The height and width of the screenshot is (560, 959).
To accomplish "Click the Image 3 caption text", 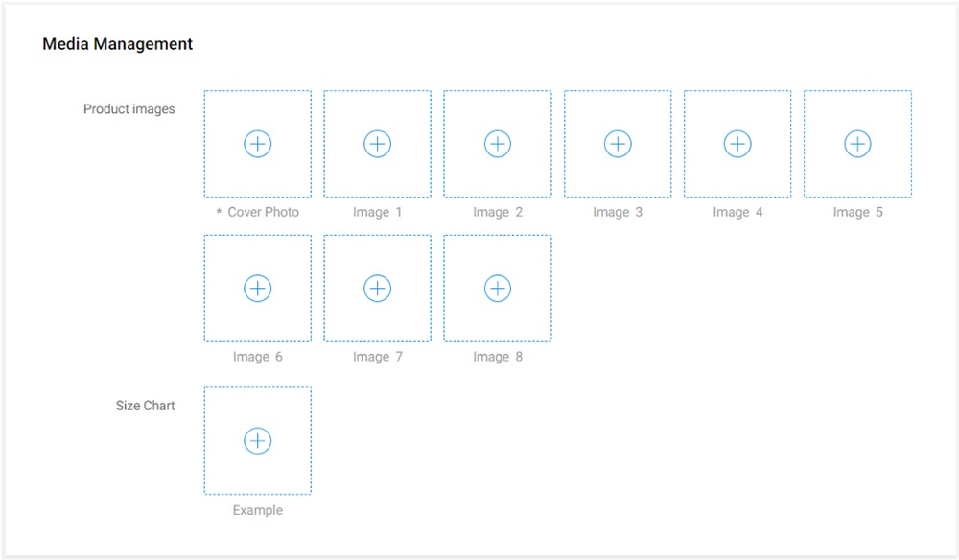I will 618,212.
